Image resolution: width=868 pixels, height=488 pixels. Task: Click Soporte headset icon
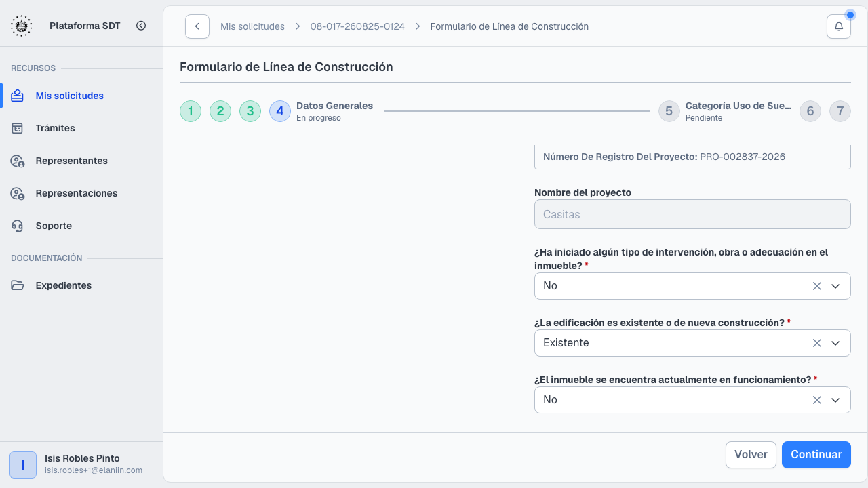18,226
